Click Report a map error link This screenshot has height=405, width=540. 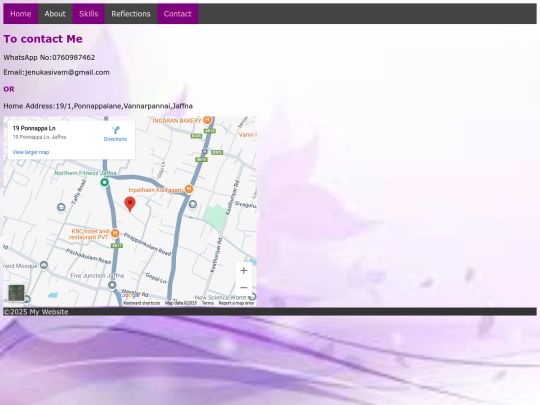click(x=236, y=303)
